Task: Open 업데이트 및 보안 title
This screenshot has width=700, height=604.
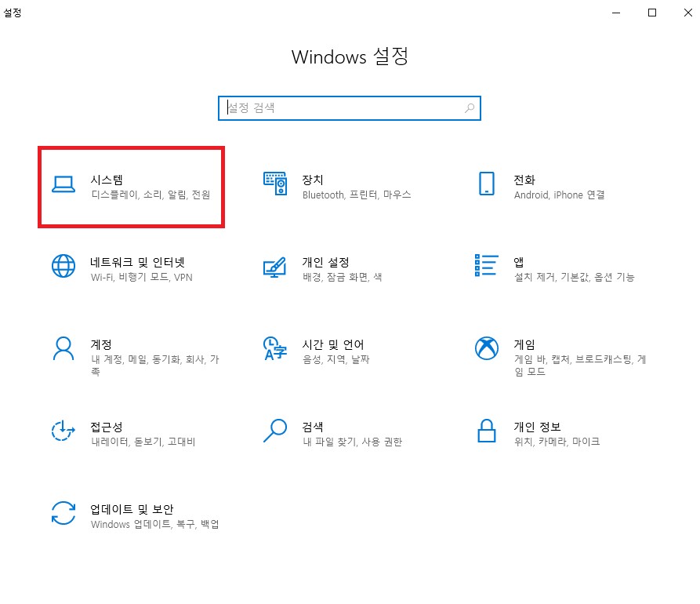Action: coord(132,509)
